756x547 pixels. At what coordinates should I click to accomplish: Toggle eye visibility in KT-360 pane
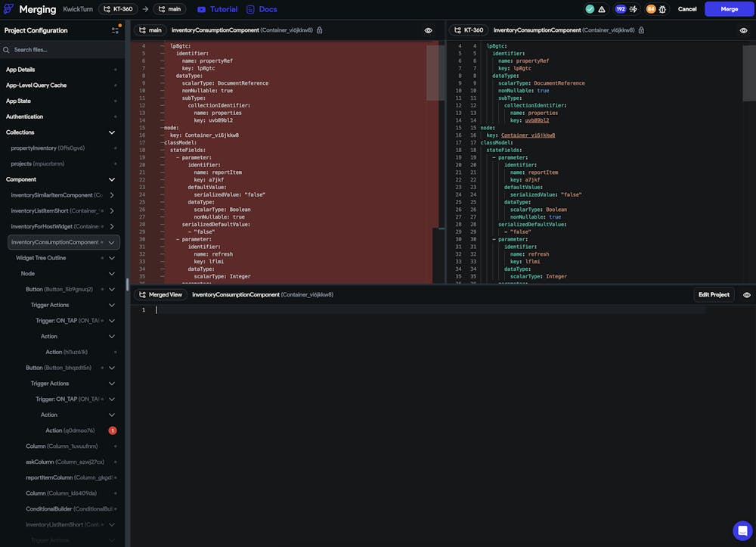coord(743,30)
